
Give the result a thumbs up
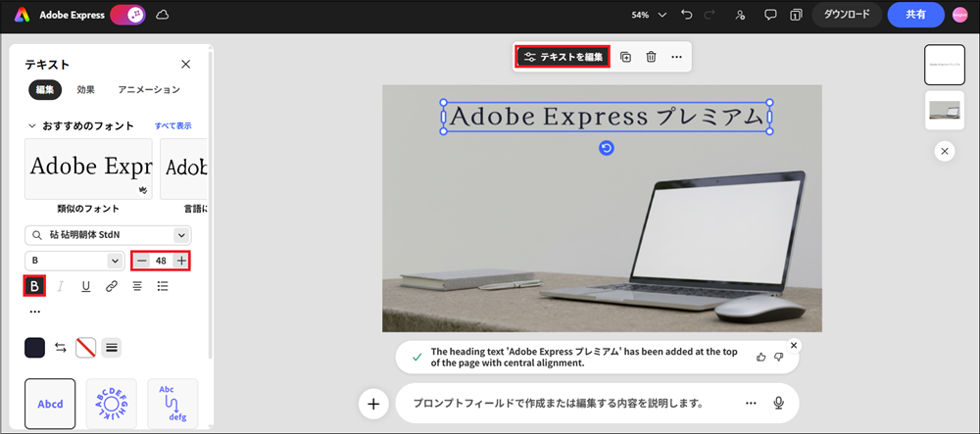[761, 357]
